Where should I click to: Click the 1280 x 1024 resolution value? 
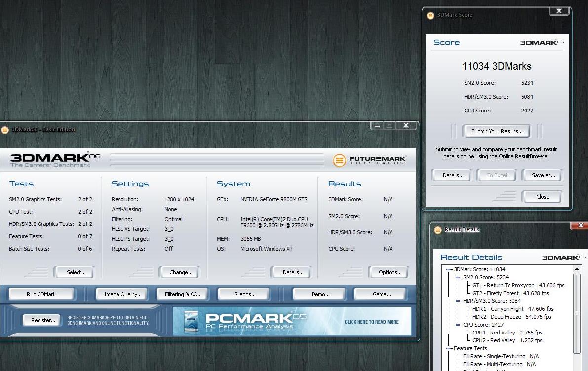179,199
